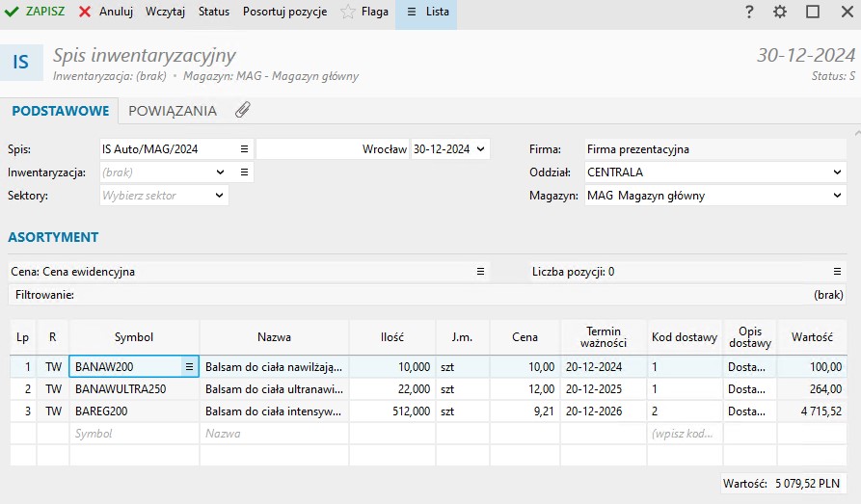861x504 pixels.
Task: Open the date picker dropdown 30-12-2024
Action: click(x=481, y=149)
